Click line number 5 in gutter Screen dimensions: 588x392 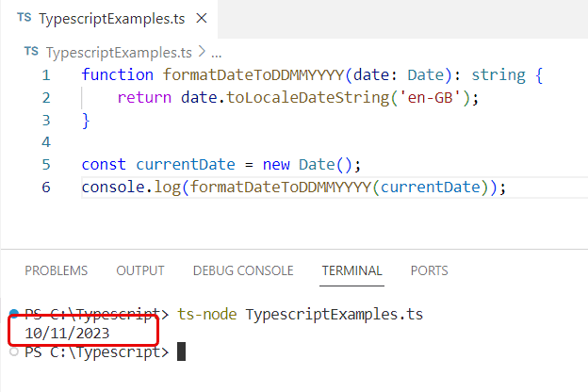pyautogui.click(x=46, y=165)
